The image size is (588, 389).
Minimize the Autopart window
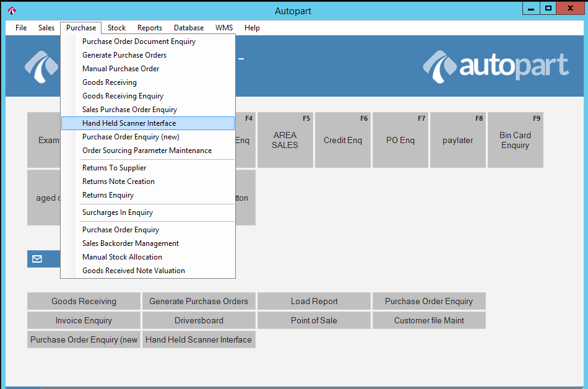531,9
